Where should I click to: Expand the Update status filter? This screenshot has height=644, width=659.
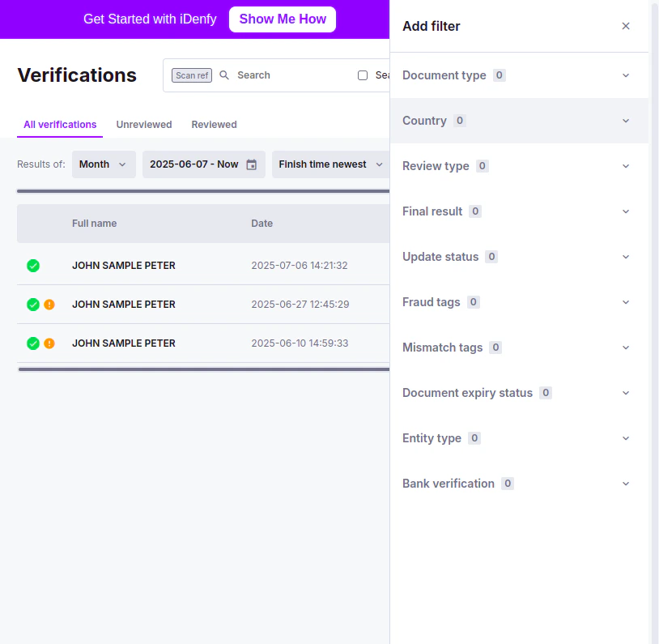519,257
